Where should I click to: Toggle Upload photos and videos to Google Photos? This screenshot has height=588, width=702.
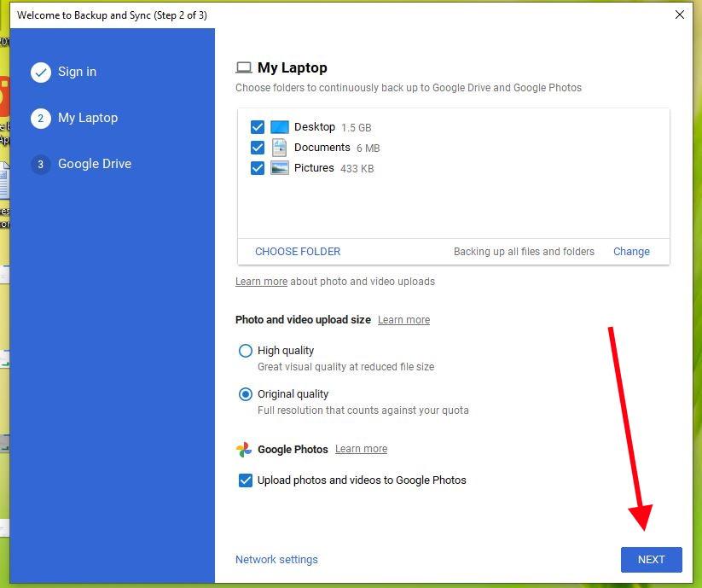click(246, 480)
